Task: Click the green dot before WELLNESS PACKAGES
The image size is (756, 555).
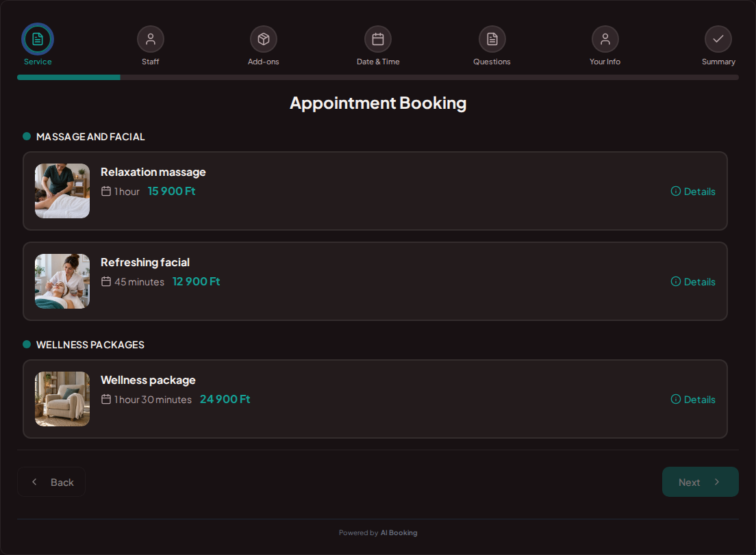Action: (27, 344)
